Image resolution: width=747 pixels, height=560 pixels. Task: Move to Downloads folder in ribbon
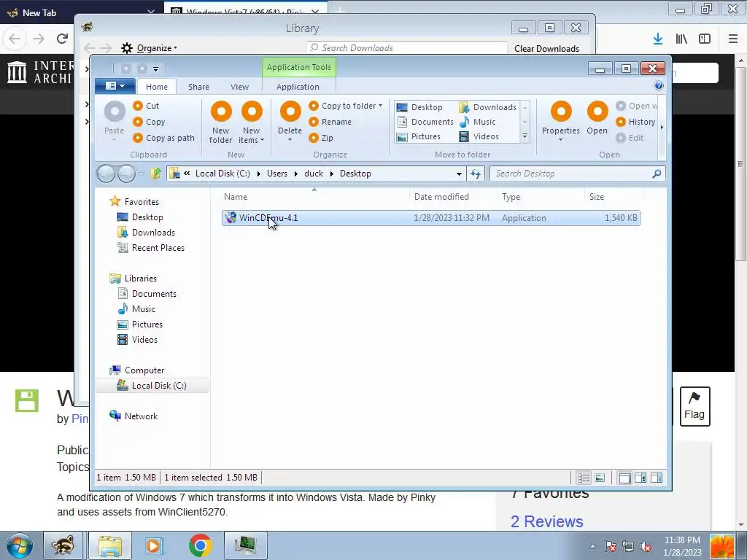click(488, 107)
